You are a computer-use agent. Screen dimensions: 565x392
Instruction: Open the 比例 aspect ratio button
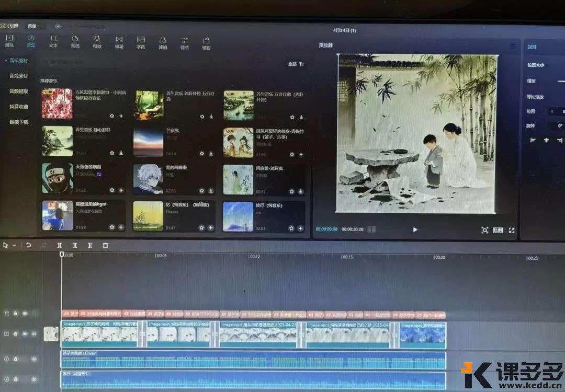(x=498, y=230)
